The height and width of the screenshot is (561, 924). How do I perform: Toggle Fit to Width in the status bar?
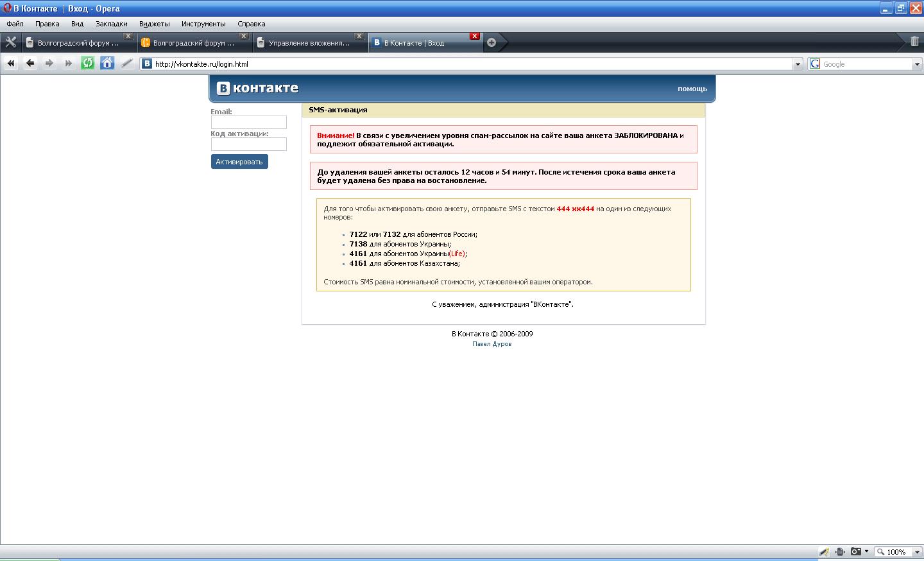tap(841, 552)
